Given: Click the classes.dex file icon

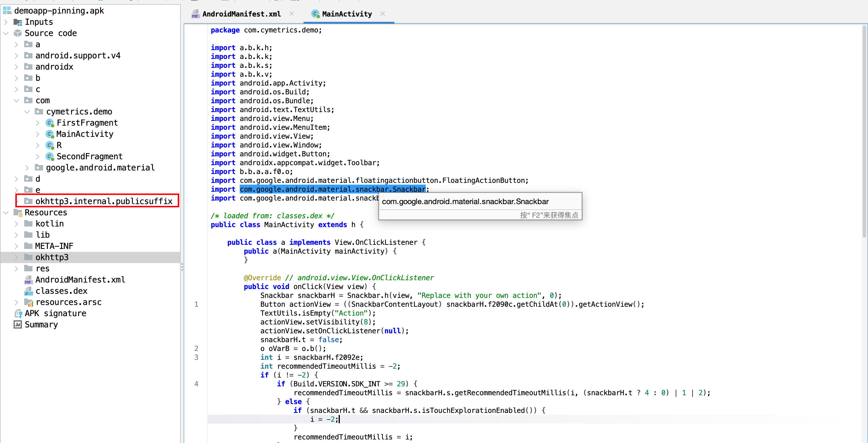Looking at the screenshot, I should (x=28, y=291).
